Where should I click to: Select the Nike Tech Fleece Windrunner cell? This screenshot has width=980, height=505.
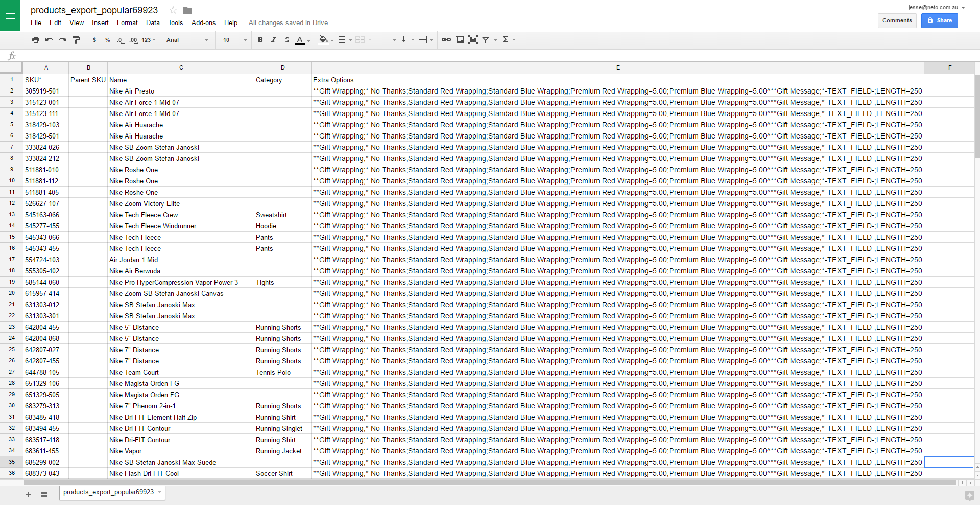(x=181, y=226)
